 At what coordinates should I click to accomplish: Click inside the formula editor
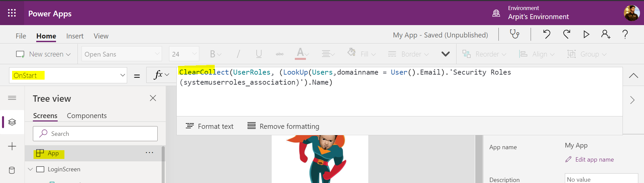(x=399, y=92)
